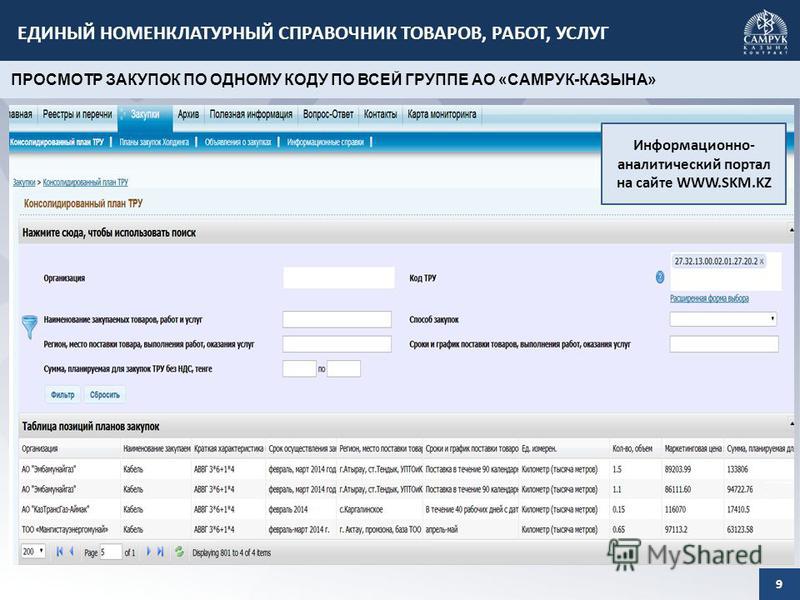Click the Фильтр button
Viewport: 800px width, 600px height.
[x=63, y=394]
